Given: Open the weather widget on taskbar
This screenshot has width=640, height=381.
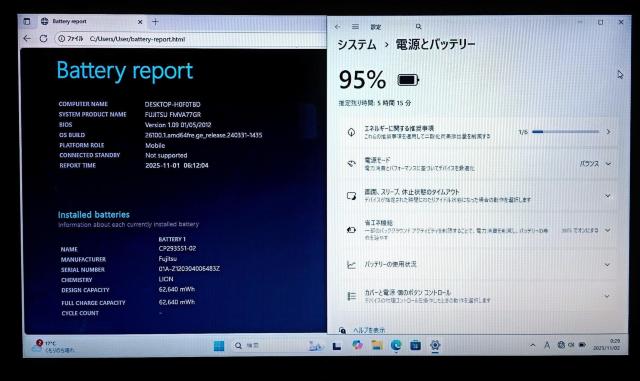Looking at the screenshot, I should tap(54, 346).
